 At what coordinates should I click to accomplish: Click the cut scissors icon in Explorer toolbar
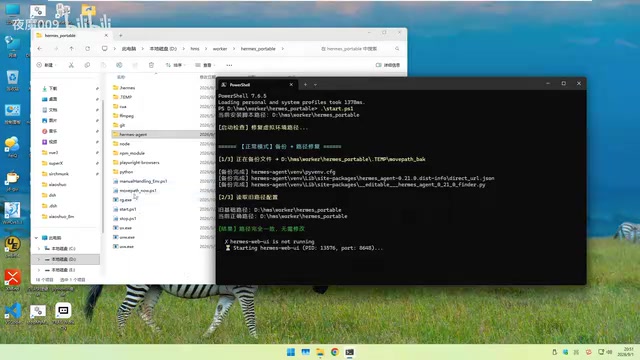(x=71, y=65)
